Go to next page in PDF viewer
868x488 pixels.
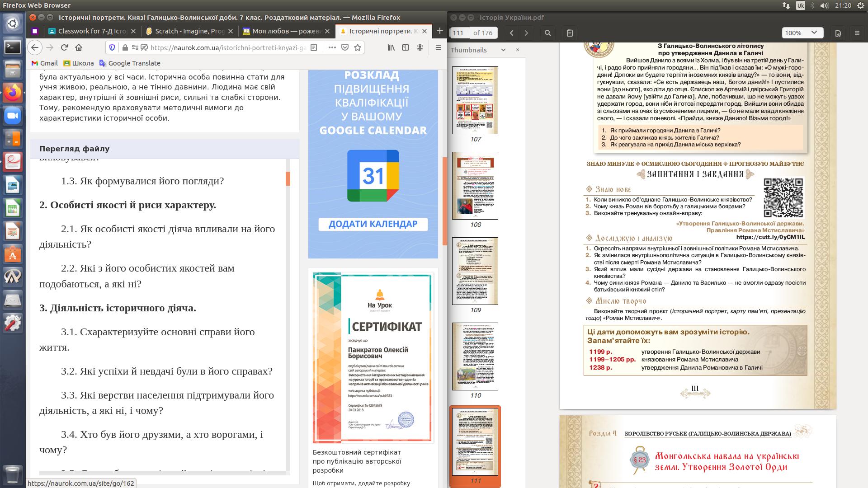[x=526, y=33]
